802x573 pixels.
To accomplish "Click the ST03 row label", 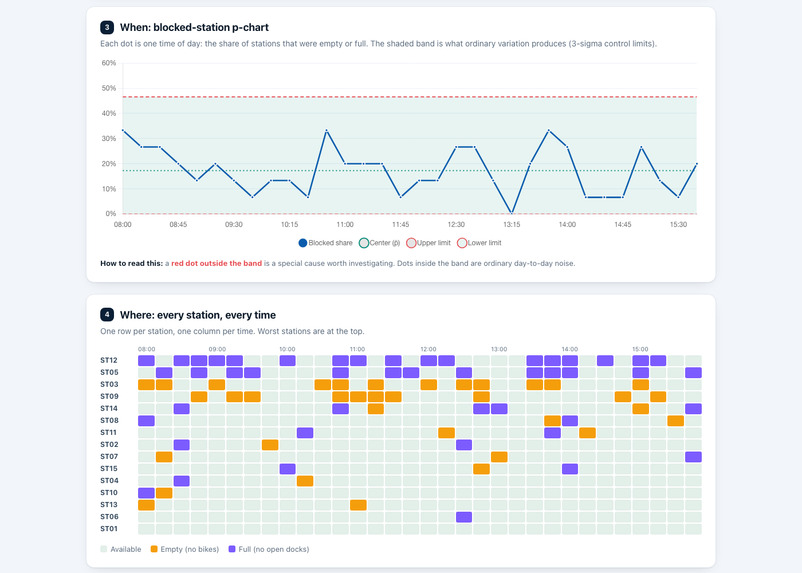I will tap(109, 384).
